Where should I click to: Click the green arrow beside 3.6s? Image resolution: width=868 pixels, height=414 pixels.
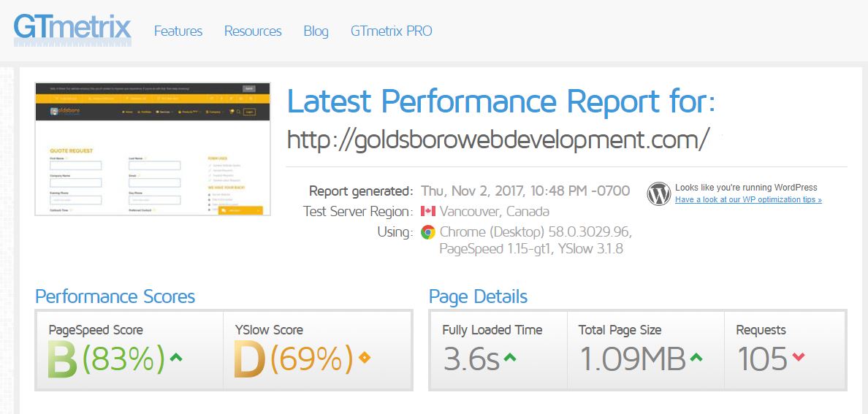coord(510,358)
